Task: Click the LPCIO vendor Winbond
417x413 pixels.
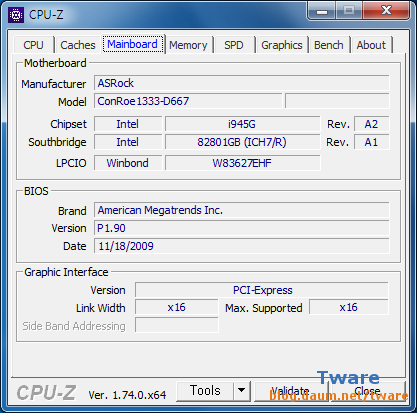Action: [128, 163]
